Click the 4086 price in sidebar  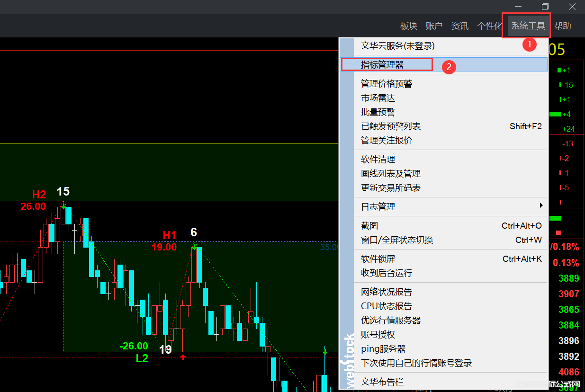pyautogui.click(x=569, y=372)
